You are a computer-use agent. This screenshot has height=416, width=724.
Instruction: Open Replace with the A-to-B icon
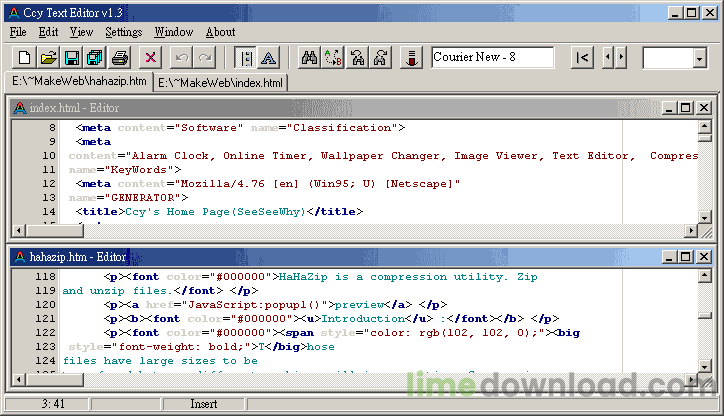click(333, 58)
